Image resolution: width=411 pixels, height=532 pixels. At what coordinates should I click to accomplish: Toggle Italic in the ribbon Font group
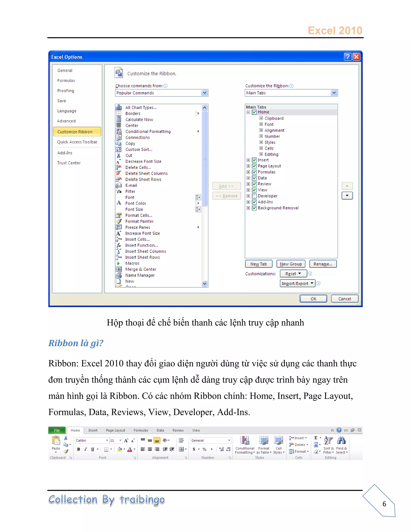point(85,449)
